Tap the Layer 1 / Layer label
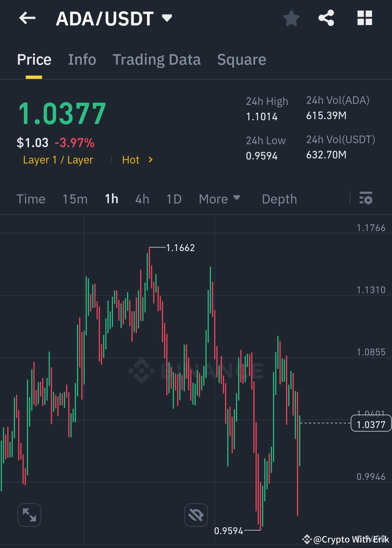392x548 pixels. pyautogui.click(x=58, y=160)
